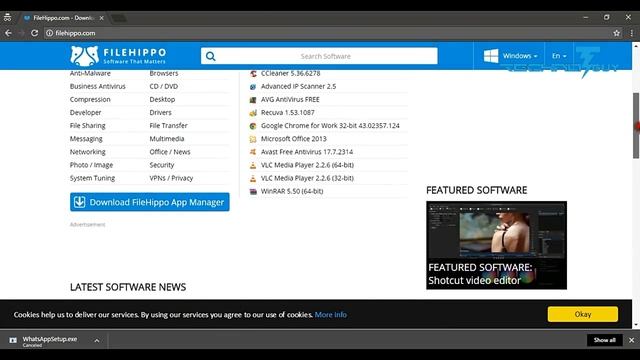
Task: Open Security category
Action: click(162, 165)
